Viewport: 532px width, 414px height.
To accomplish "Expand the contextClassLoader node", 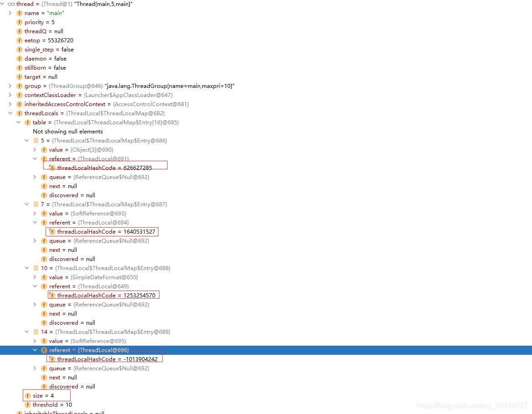I will click(x=10, y=95).
